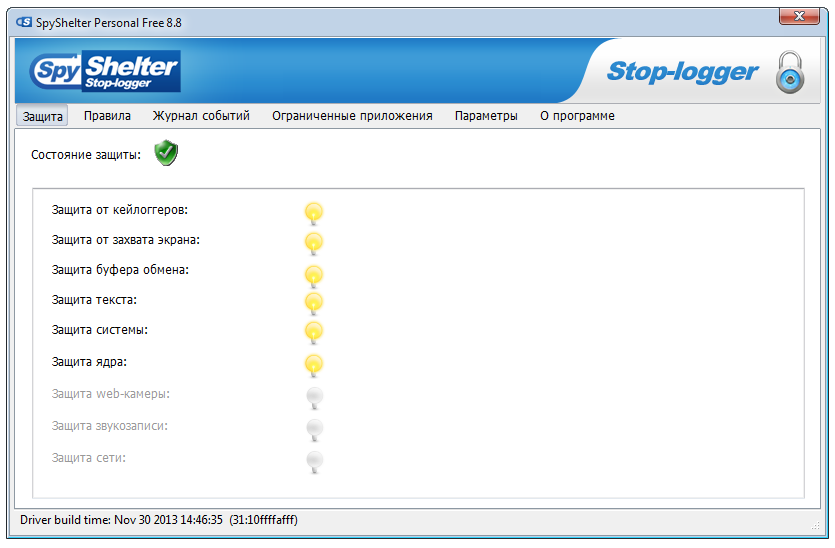Switch to the Правила tab

click(107, 116)
